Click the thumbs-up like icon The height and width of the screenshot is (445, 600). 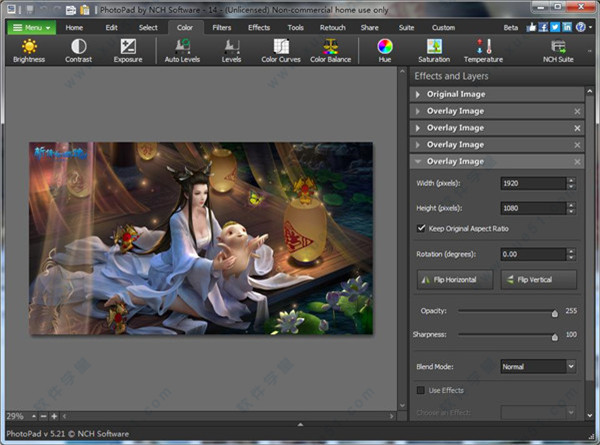point(531,27)
